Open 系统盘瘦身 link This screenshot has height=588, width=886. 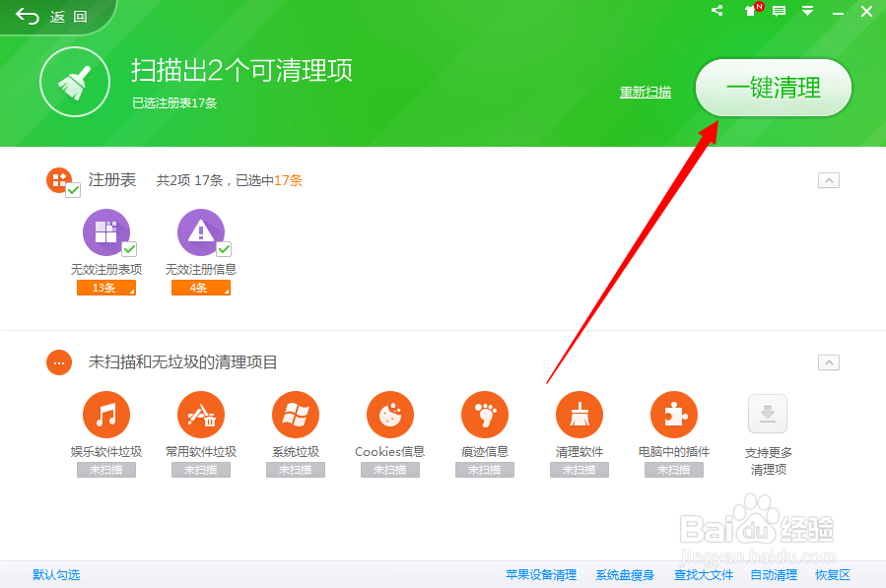tap(625, 575)
